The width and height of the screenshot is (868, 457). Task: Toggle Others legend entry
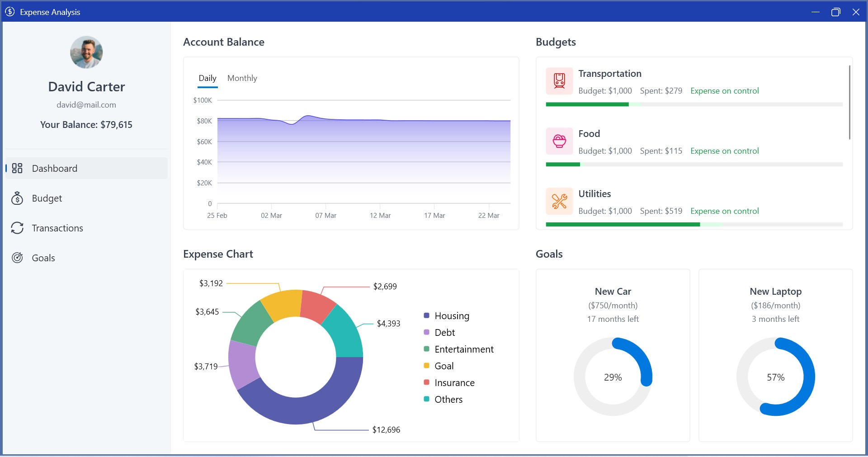[443, 399]
